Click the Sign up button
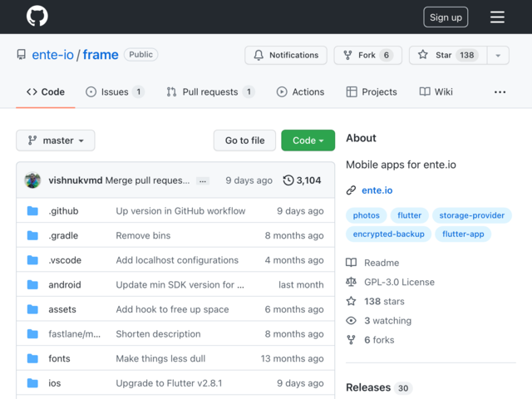 tap(446, 17)
